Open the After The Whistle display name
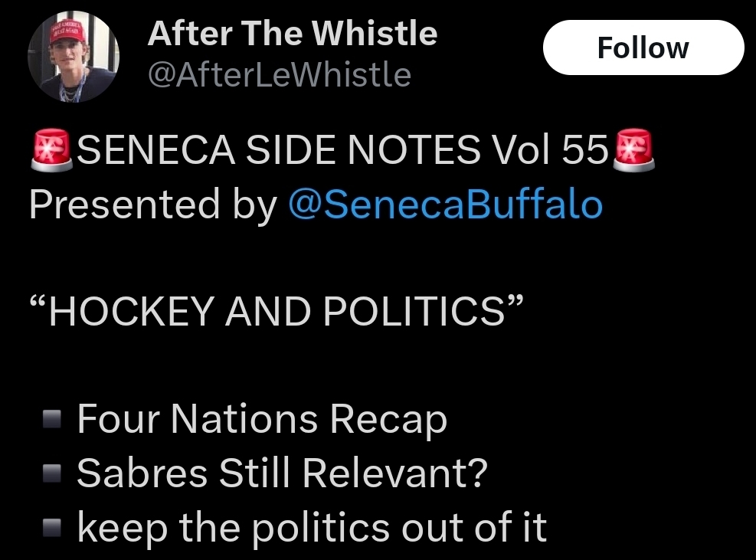 (x=292, y=34)
